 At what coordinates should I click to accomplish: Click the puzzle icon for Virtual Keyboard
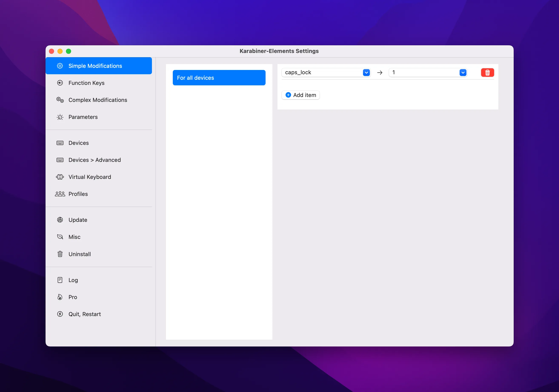coord(60,177)
